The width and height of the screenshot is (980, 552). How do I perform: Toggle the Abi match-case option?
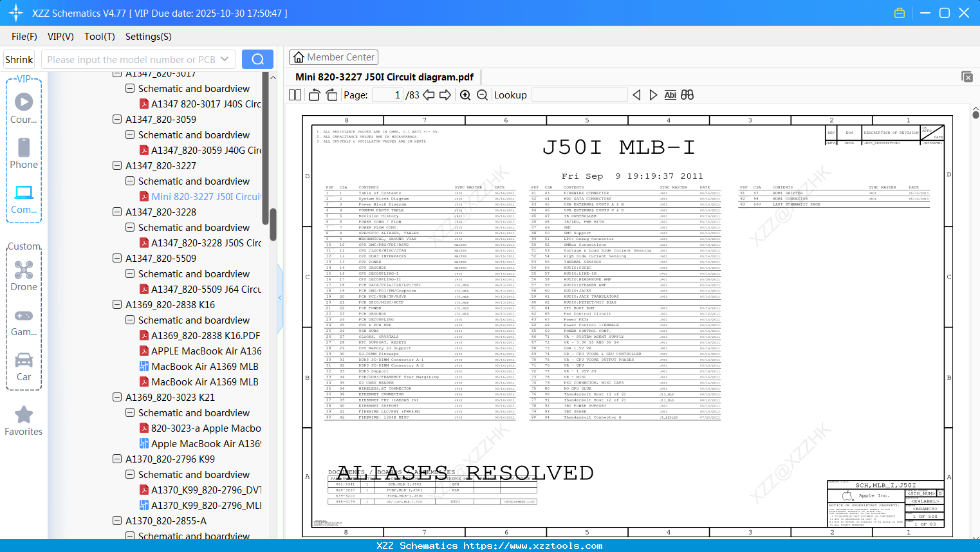670,95
